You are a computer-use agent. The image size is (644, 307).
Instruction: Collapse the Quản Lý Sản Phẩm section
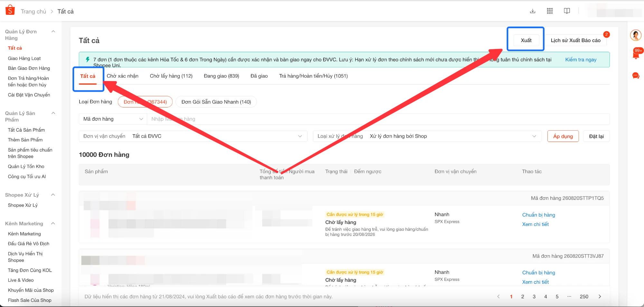(x=53, y=113)
